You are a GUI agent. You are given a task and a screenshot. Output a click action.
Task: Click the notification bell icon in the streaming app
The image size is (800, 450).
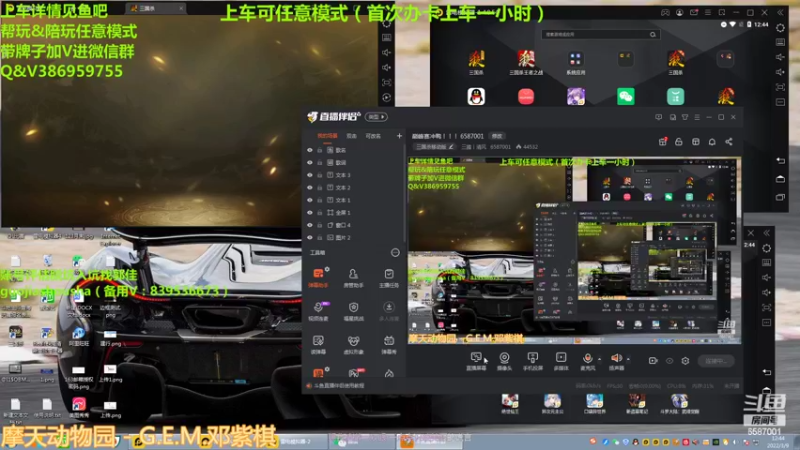(x=712, y=142)
